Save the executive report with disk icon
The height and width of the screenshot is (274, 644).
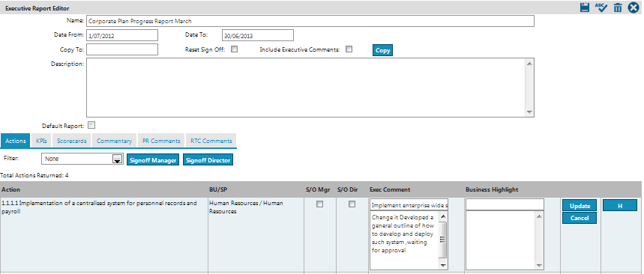pyautogui.click(x=585, y=7)
